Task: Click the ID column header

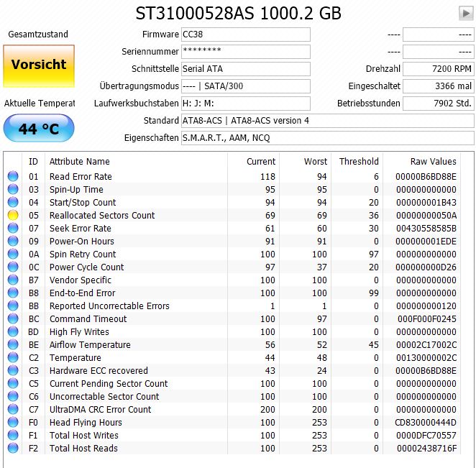Action: (33, 162)
